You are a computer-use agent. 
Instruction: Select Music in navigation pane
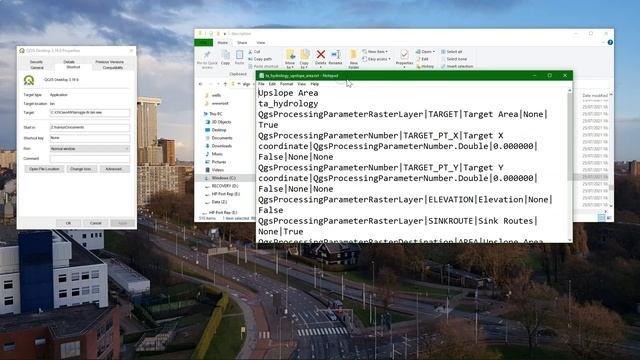pos(213,154)
